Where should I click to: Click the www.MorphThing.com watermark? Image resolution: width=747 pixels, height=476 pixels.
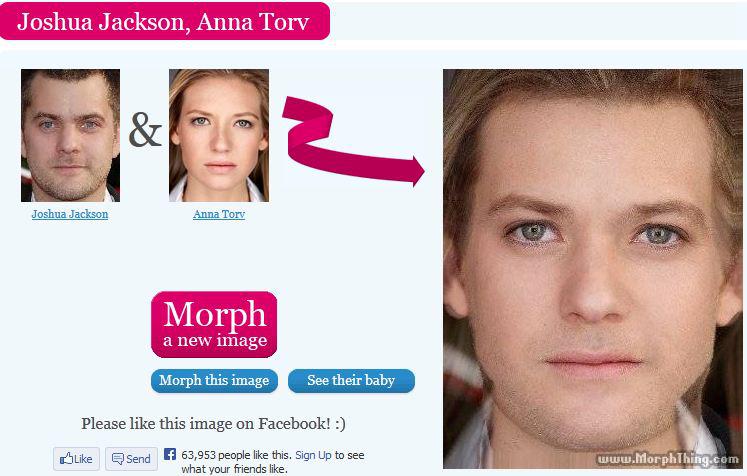click(x=668, y=459)
